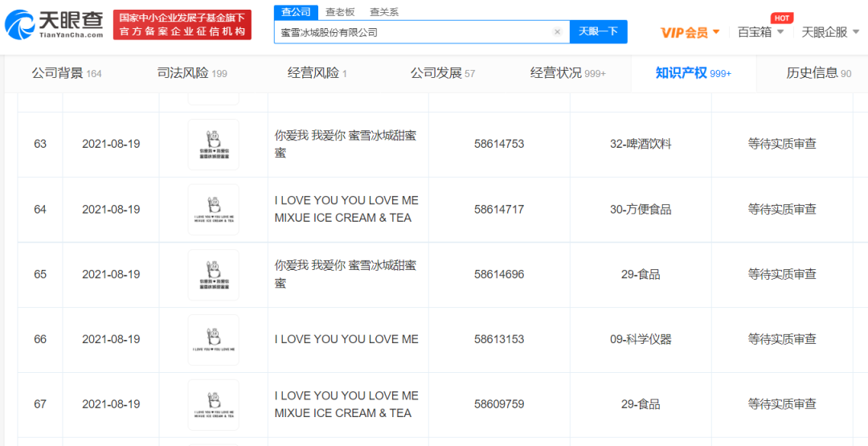Click the red HOT badge
The image size is (868, 446).
[x=782, y=18]
